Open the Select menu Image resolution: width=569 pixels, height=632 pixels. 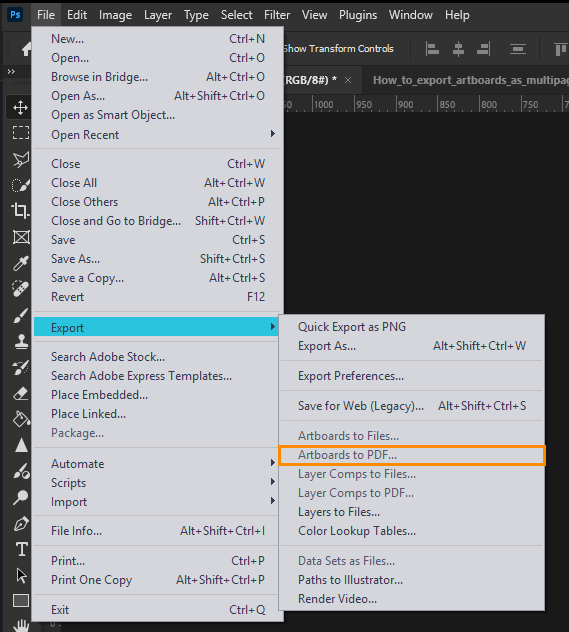pyautogui.click(x=237, y=15)
